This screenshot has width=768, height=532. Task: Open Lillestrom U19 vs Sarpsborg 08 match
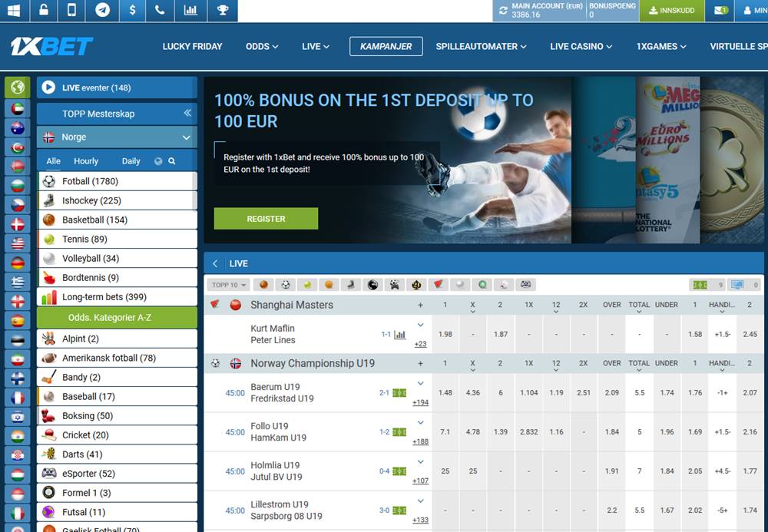point(286,510)
